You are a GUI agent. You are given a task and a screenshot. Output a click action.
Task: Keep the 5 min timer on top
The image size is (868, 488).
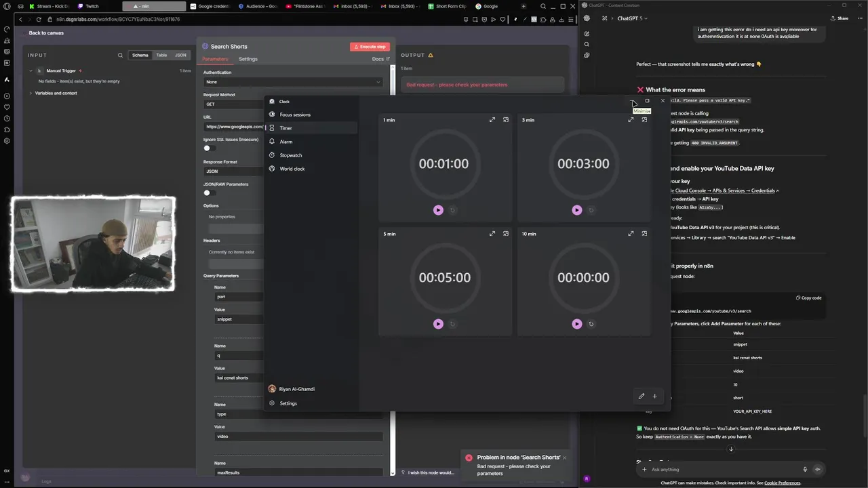coord(506,234)
